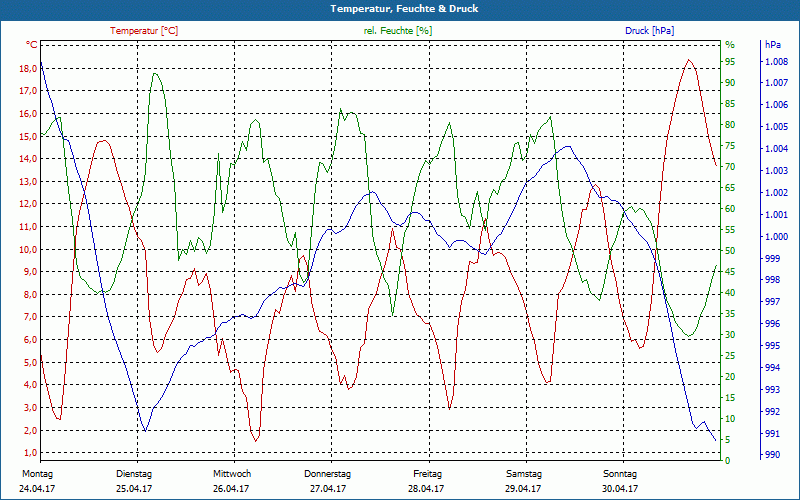Viewport: 800px width, 500px height.
Task: Click the '75' humidity axis value
Action: pyautogui.click(x=730, y=146)
